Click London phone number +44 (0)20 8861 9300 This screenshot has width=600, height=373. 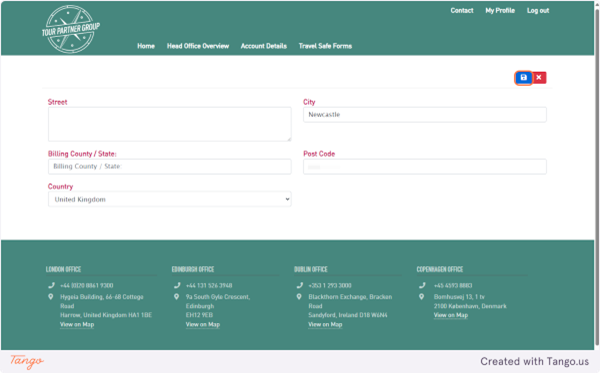pos(86,285)
